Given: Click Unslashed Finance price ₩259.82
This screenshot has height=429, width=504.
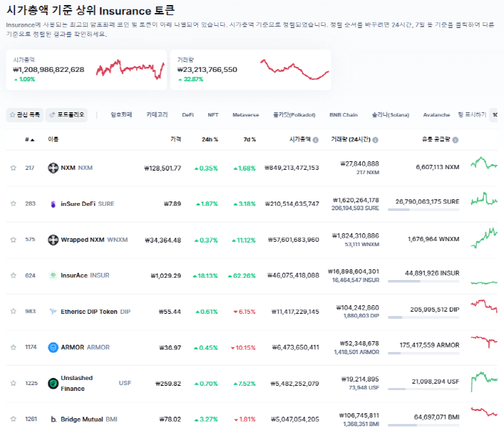Looking at the screenshot, I should pyautogui.click(x=168, y=384).
